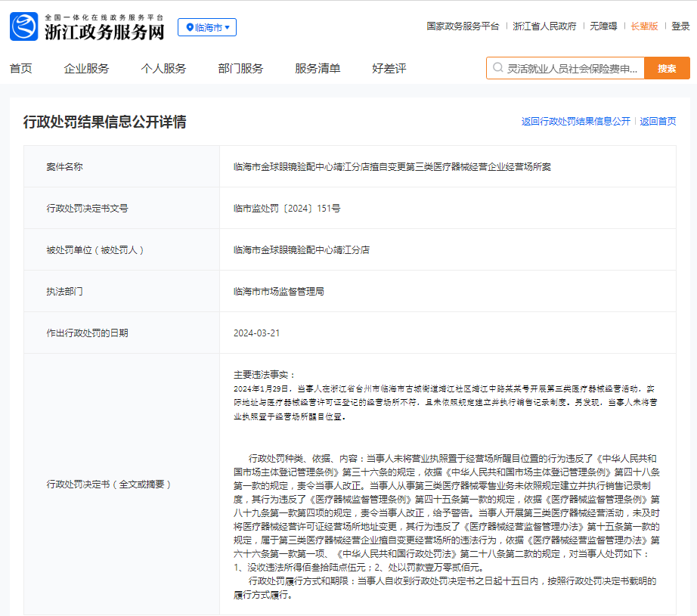Click the orange 搜索 button
This screenshot has width=697, height=616.
pos(667,68)
